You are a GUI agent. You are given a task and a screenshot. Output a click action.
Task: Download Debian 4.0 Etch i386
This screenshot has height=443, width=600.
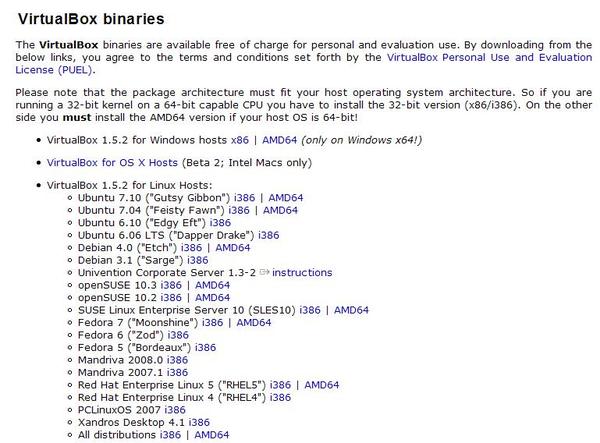click(191, 248)
